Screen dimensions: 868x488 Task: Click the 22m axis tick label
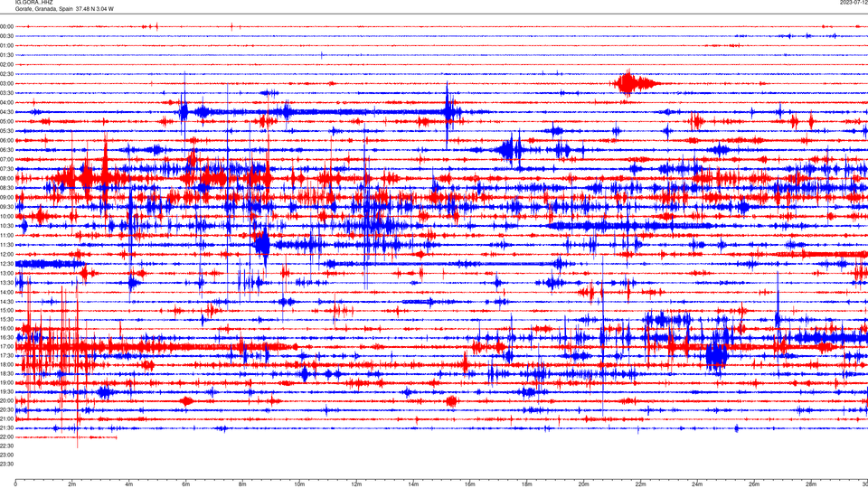point(640,484)
